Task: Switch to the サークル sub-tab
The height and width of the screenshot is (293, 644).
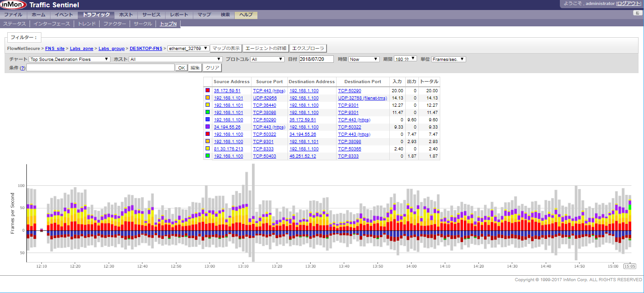Action: point(143,24)
